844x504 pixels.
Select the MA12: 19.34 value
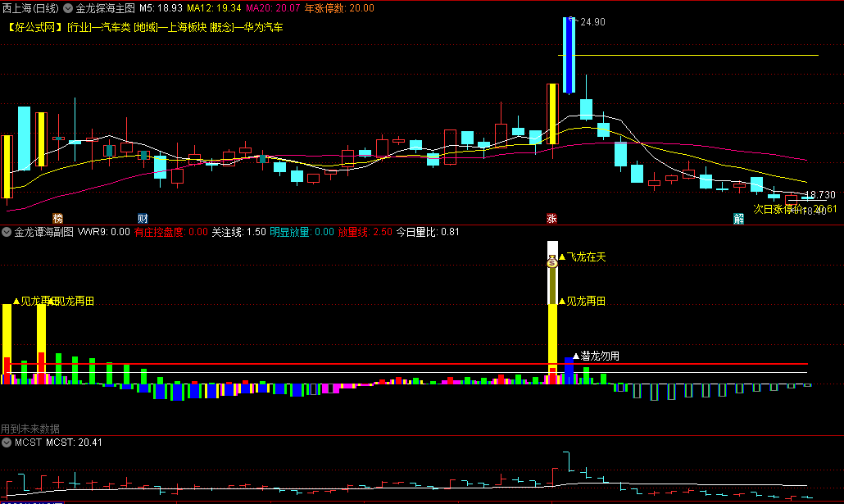214,9
